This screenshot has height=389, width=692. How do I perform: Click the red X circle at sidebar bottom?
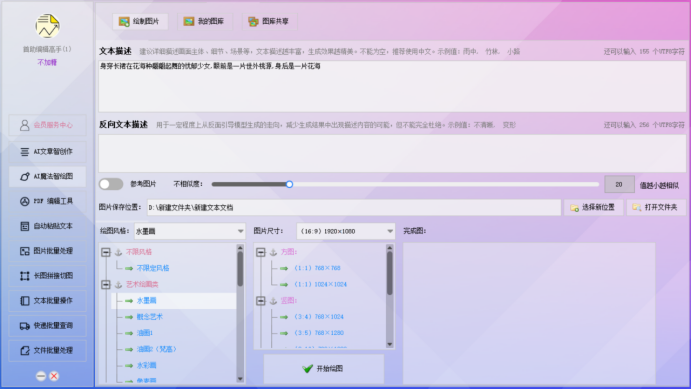[54, 376]
